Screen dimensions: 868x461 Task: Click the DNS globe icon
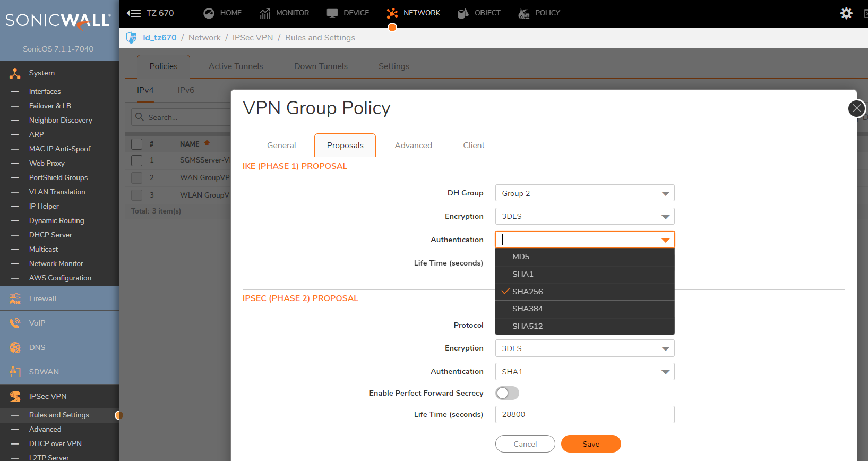pos(15,347)
